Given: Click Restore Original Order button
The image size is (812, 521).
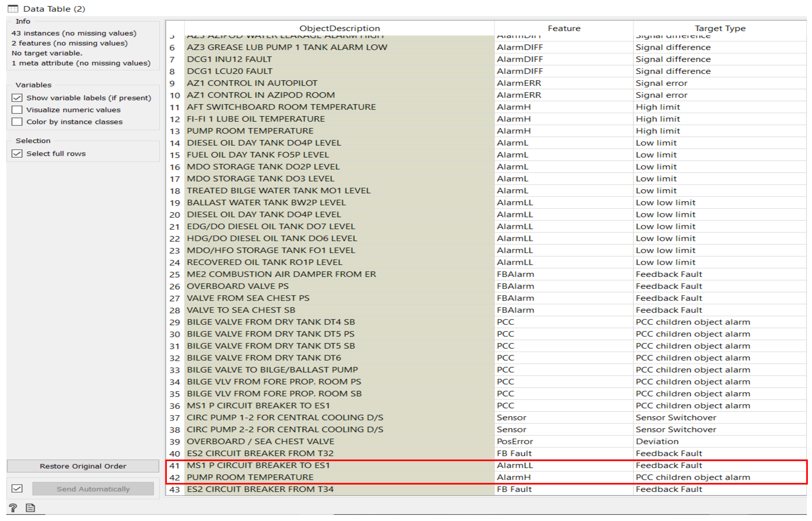Looking at the screenshot, I should coord(83,466).
